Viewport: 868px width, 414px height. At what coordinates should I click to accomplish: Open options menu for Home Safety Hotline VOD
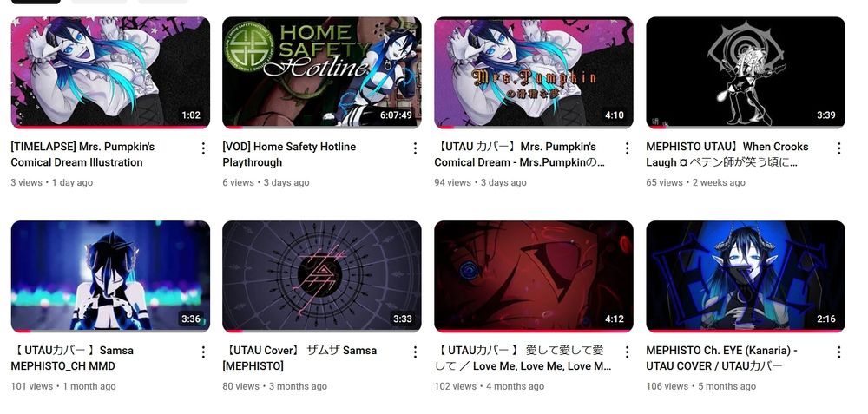tap(415, 148)
